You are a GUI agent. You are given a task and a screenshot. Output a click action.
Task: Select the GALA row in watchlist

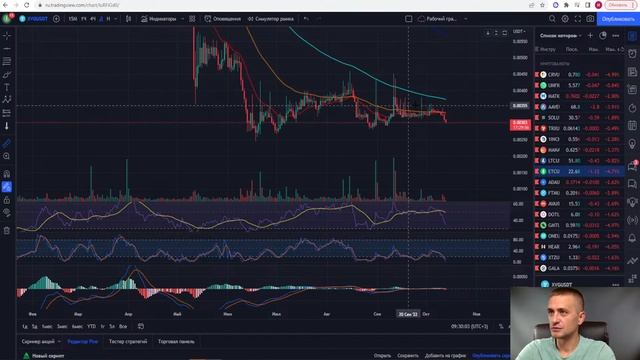[579, 268]
